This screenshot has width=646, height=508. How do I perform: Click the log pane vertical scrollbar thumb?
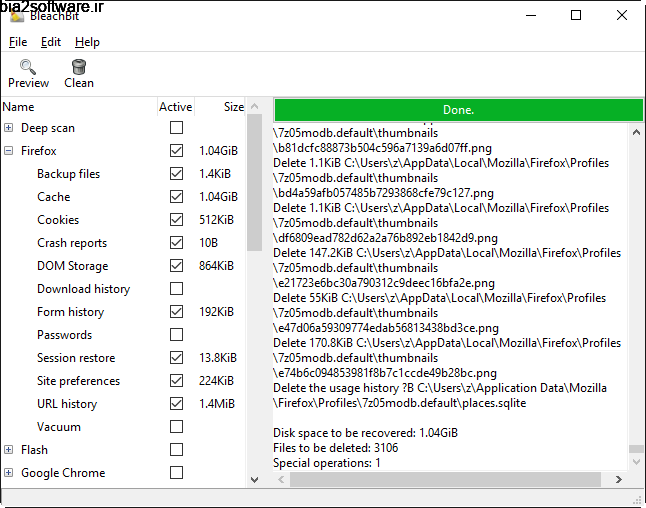636,449
